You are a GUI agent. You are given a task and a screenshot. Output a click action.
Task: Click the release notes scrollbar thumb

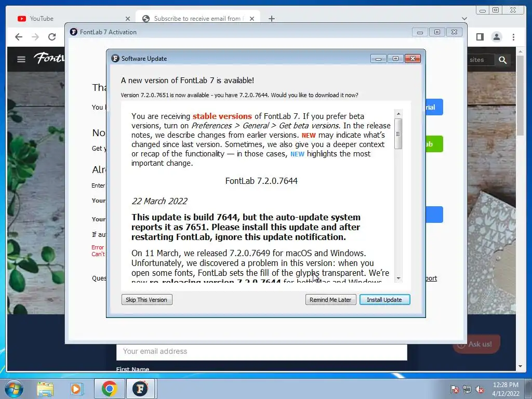[398, 134]
